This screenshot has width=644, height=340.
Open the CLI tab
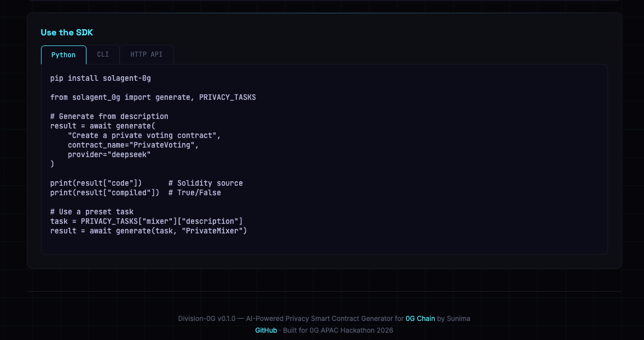coord(103,55)
